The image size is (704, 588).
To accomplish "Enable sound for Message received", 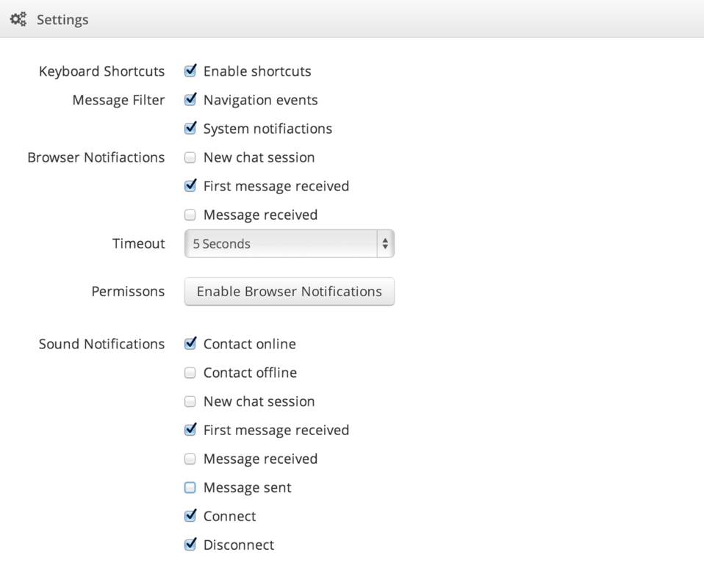I will pyautogui.click(x=190, y=459).
